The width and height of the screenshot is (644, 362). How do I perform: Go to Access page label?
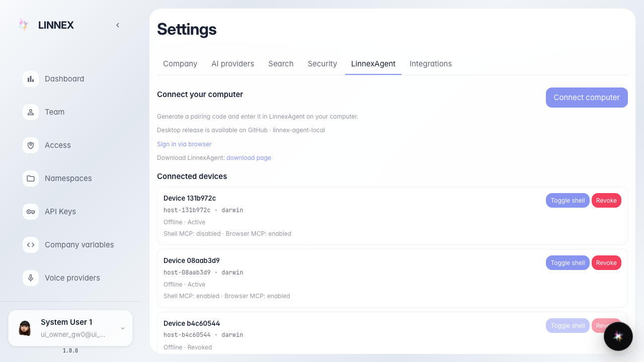[x=58, y=145]
